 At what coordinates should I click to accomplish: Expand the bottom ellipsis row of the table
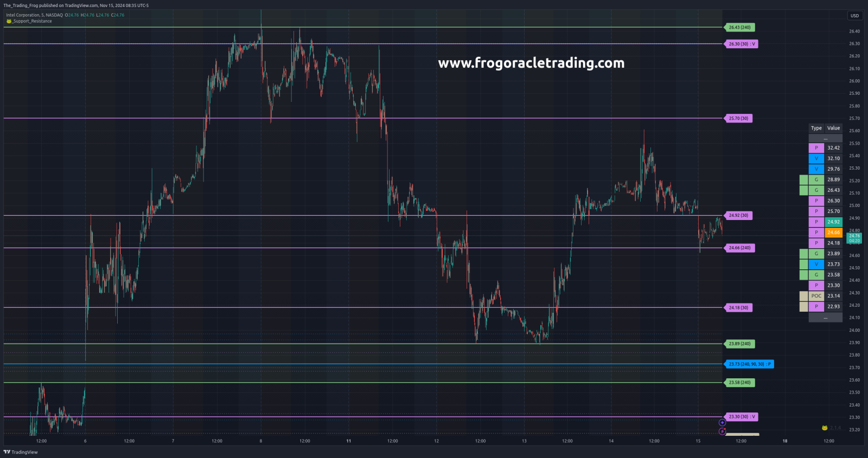point(826,318)
